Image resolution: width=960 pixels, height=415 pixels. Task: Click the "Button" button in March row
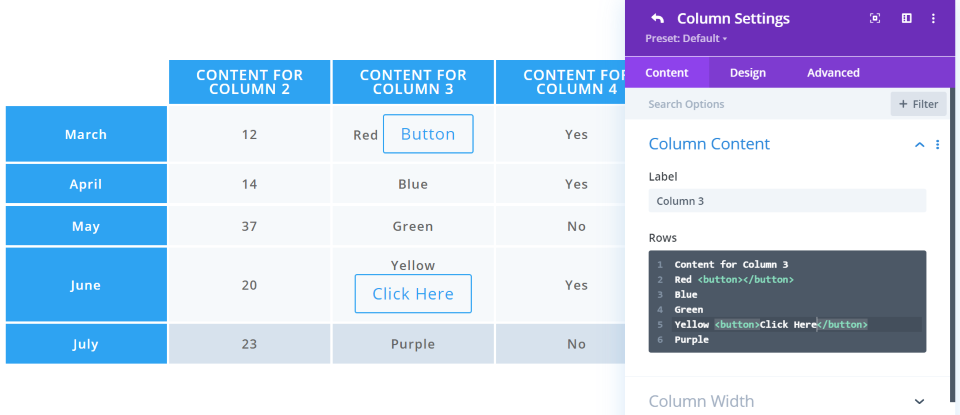point(428,134)
